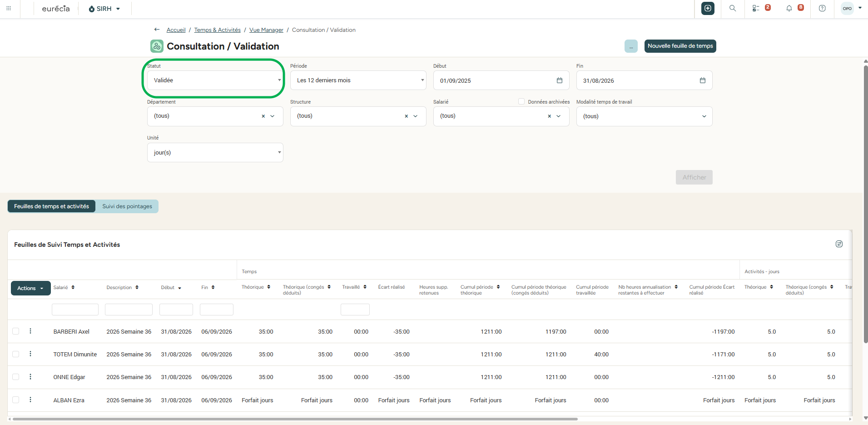
Task: Sort by Cumul période théorique column
Action: pos(498,287)
